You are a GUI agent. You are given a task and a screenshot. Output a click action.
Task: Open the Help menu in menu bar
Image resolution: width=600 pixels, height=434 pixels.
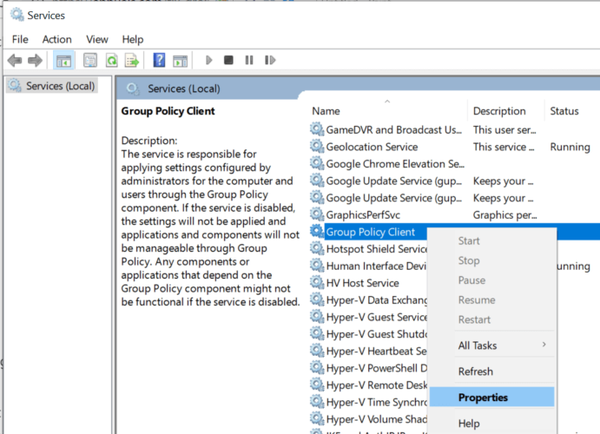coord(133,39)
